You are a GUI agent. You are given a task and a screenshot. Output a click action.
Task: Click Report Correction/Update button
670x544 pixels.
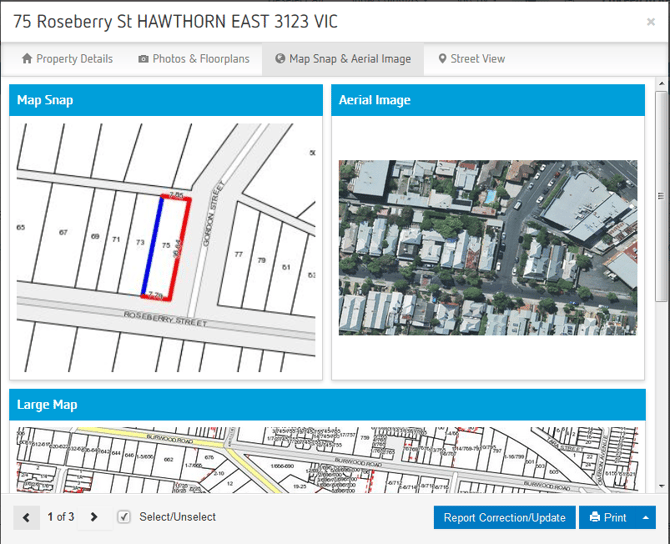click(x=504, y=517)
